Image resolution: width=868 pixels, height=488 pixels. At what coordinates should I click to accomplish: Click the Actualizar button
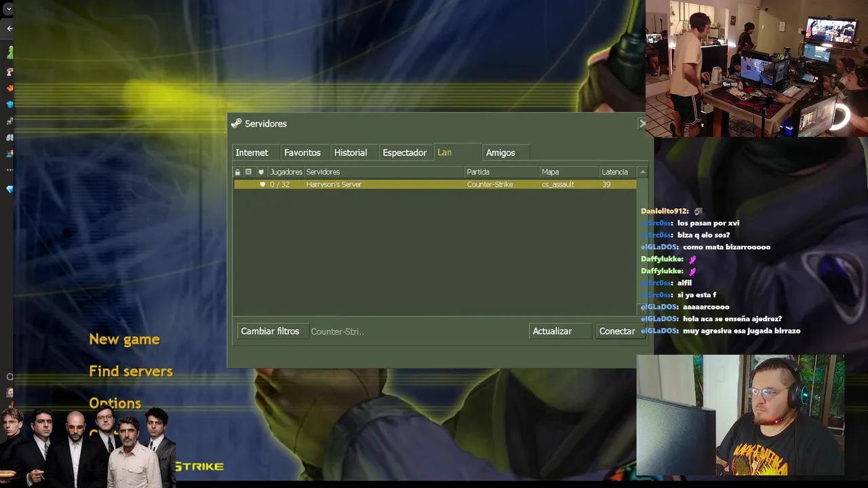(x=560, y=331)
